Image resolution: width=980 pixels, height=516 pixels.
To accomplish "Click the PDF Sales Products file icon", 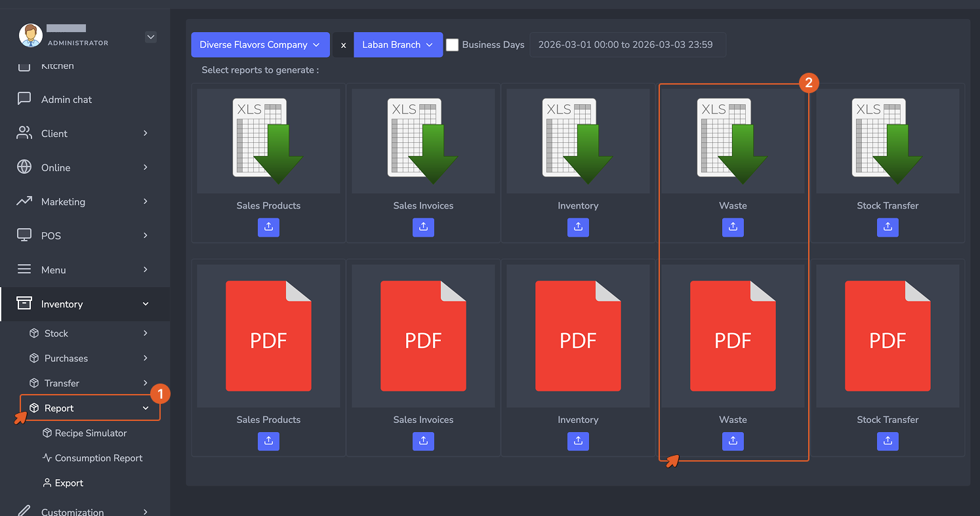I will 268,336.
